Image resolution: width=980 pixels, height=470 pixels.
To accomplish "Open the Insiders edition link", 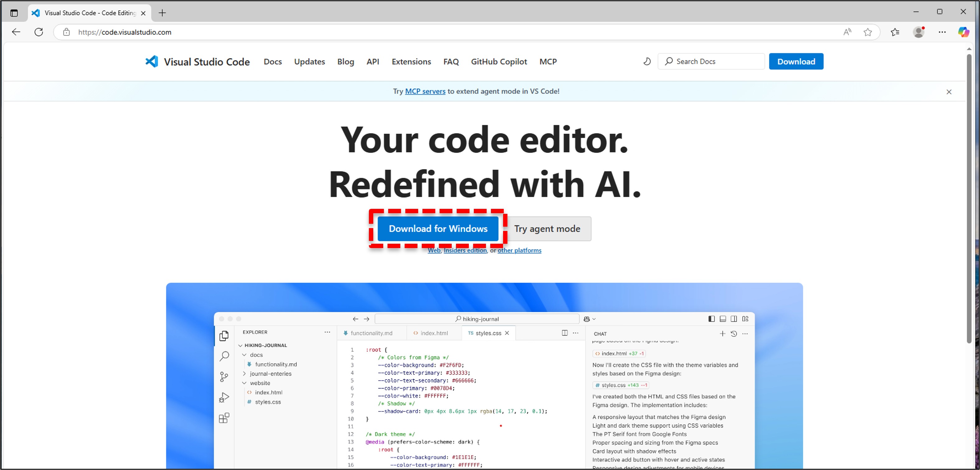I will pos(465,250).
